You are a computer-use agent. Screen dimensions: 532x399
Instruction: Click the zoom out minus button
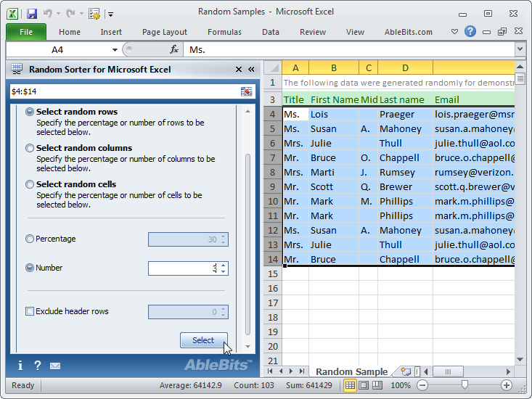(x=422, y=385)
